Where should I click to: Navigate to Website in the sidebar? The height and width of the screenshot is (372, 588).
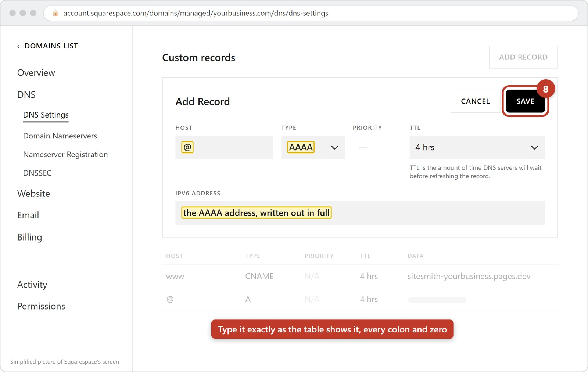coord(33,194)
